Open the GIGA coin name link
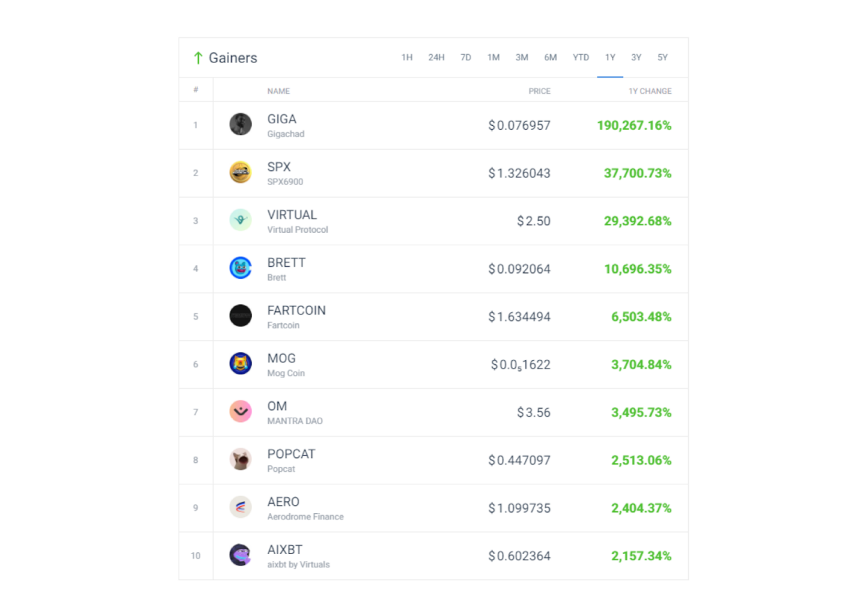This screenshot has height=612, width=868. tap(282, 119)
